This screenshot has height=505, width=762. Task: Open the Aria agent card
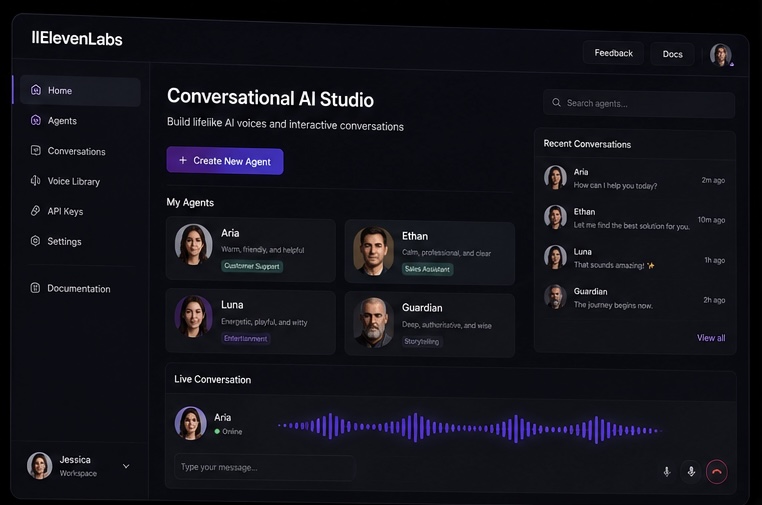[x=250, y=250]
